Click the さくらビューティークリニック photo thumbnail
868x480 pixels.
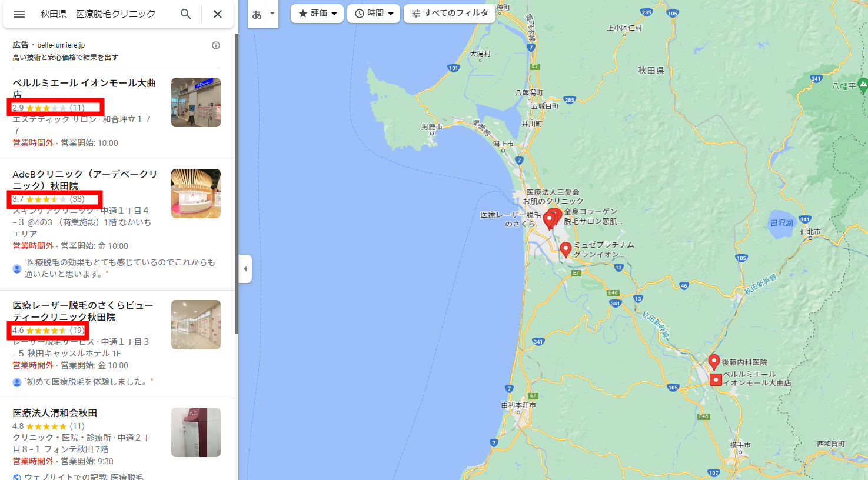pos(196,325)
